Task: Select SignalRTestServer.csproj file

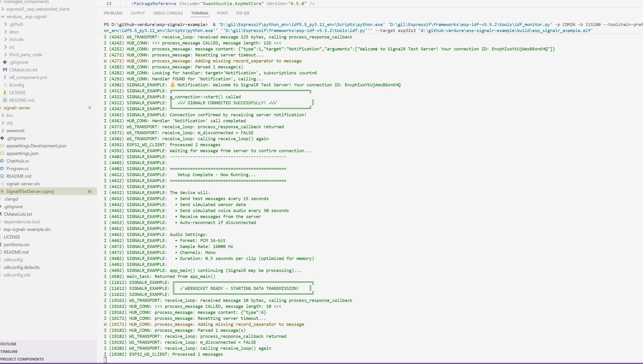Action: pos(30,191)
